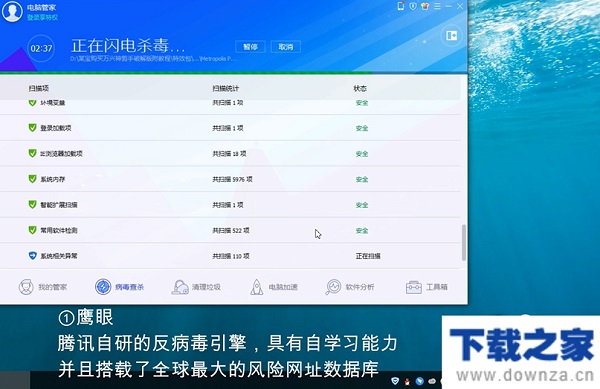Click the scan list vertical scrollbar thumb

coord(464,243)
